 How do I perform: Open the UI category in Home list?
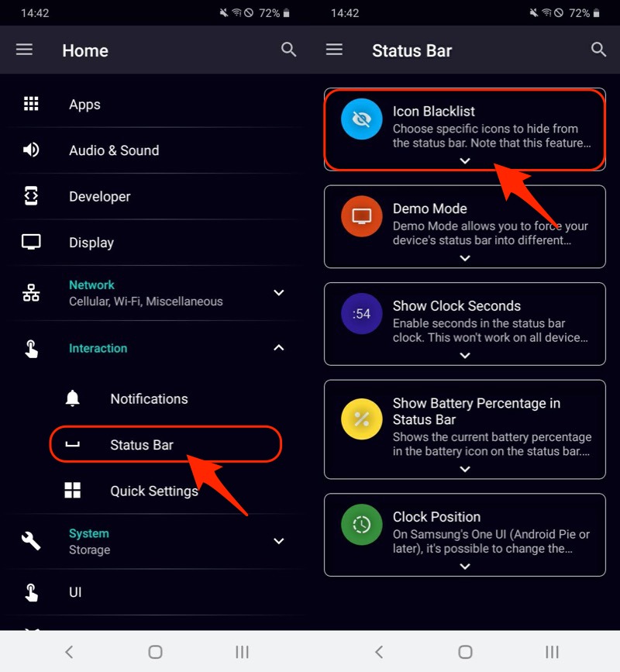[75, 592]
